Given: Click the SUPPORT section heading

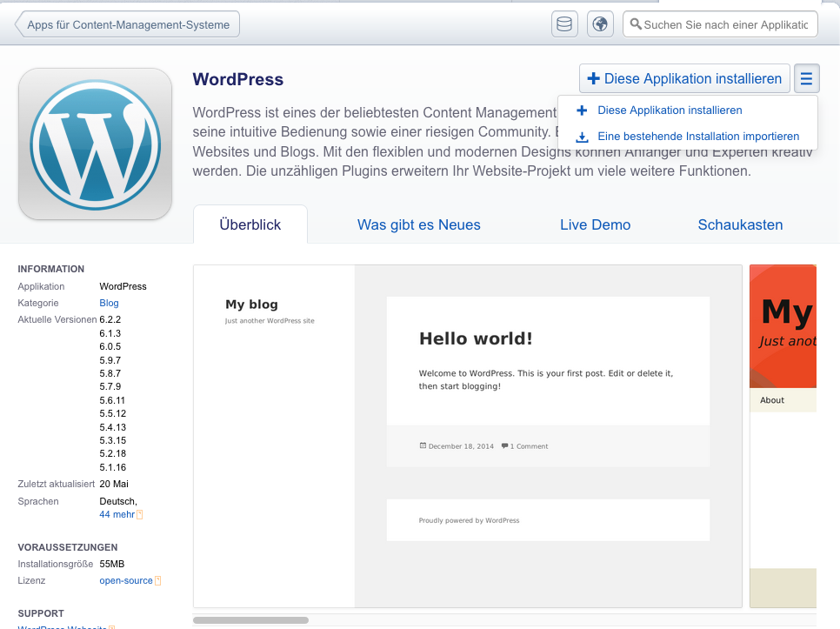Looking at the screenshot, I should pyautogui.click(x=41, y=614).
